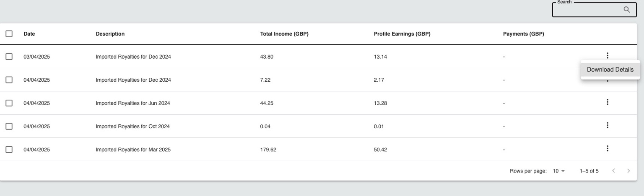This screenshot has height=196, width=644.
Task: Go to the previous page with the left chevron
Action: (x=613, y=171)
